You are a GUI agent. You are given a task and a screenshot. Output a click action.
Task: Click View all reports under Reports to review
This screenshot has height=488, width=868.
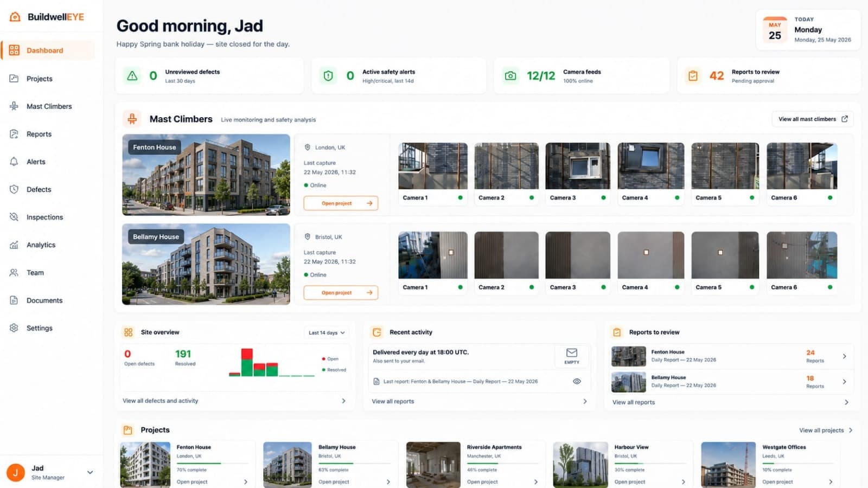tap(634, 402)
